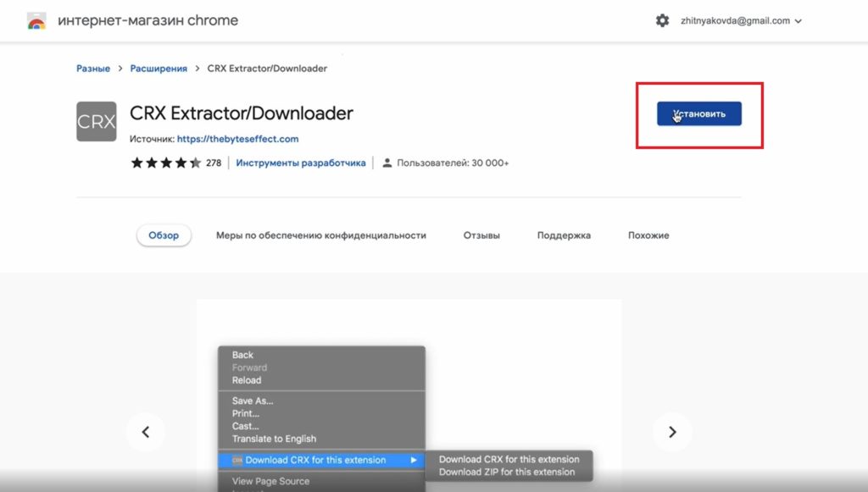Open the Разные breadcrumb link
868x492 pixels.
[x=93, y=69]
